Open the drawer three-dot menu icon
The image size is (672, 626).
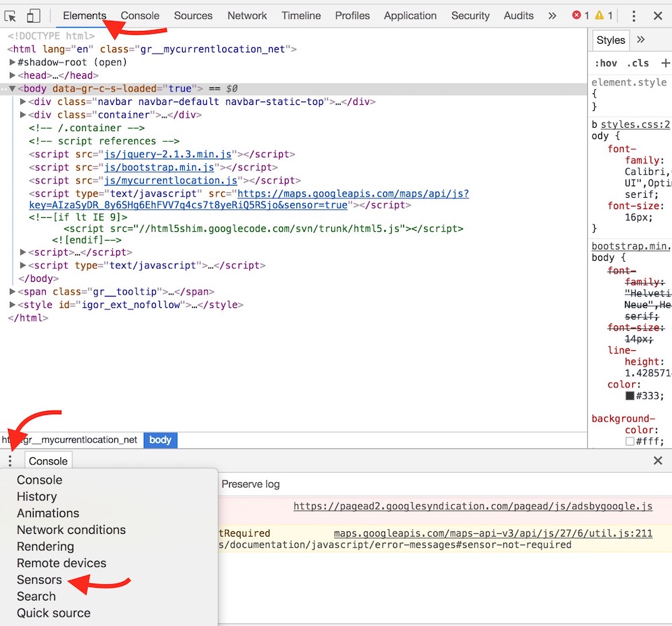point(10,461)
